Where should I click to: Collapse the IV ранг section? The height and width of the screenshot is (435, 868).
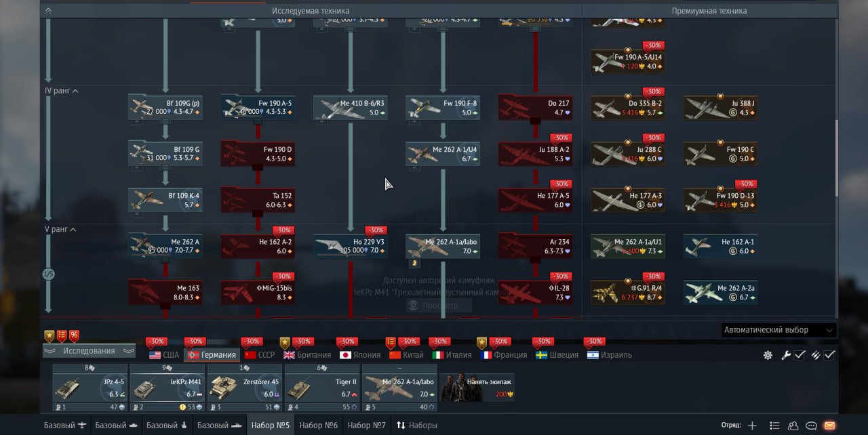61,91
